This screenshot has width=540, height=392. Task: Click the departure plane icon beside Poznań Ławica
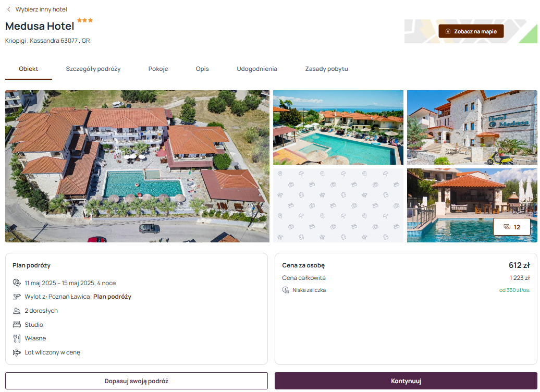coord(17,297)
